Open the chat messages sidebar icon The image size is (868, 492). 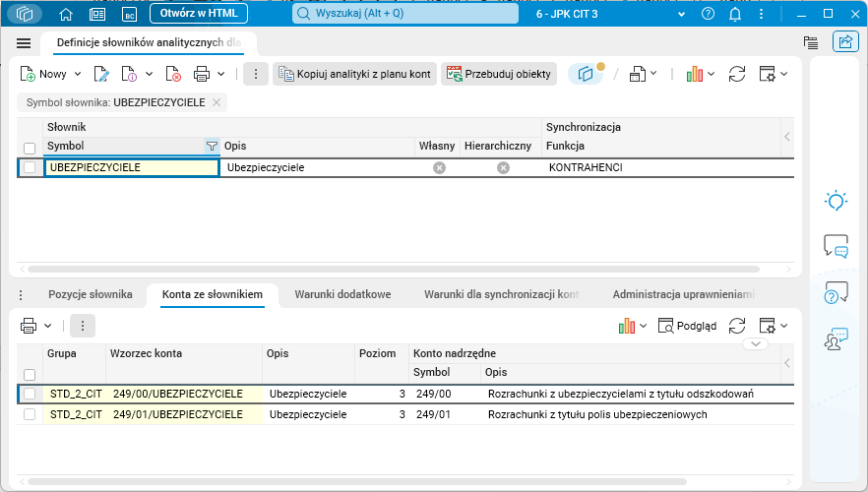(836, 246)
